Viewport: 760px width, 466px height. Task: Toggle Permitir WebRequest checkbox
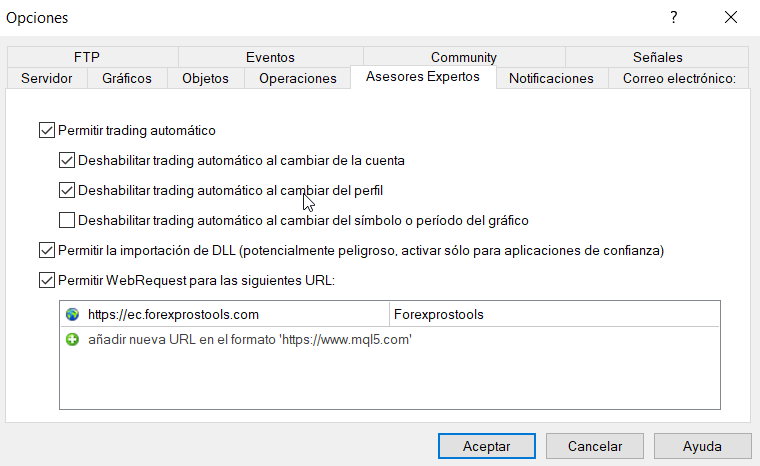point(46,280)
